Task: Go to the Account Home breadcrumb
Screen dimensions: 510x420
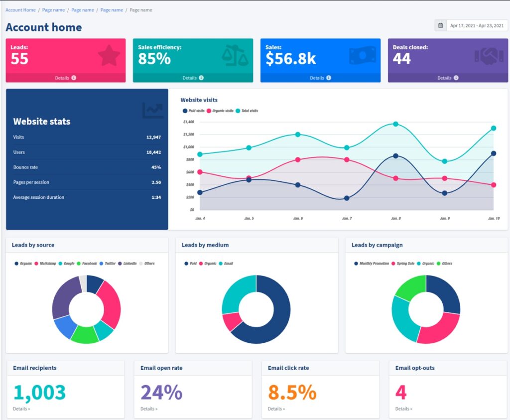Action: (20, 10)
